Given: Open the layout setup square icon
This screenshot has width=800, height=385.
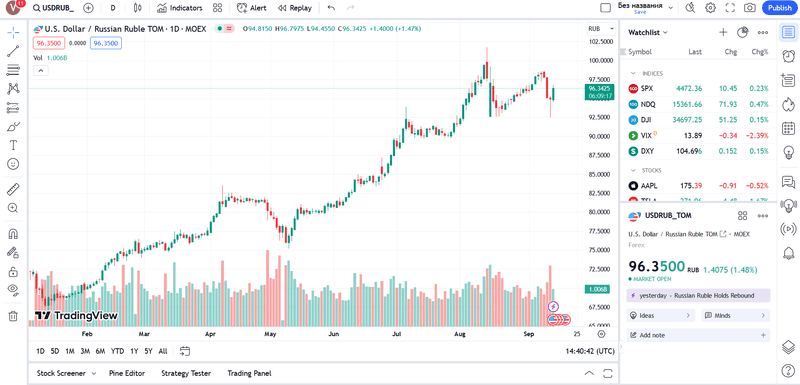Looking at the screenshot, I should [x=606, y=8].
